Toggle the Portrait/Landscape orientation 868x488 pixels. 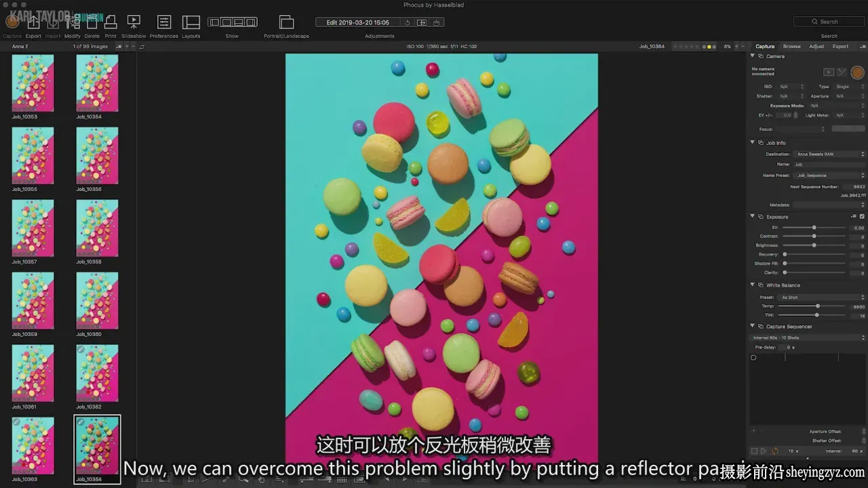[287, 22]
